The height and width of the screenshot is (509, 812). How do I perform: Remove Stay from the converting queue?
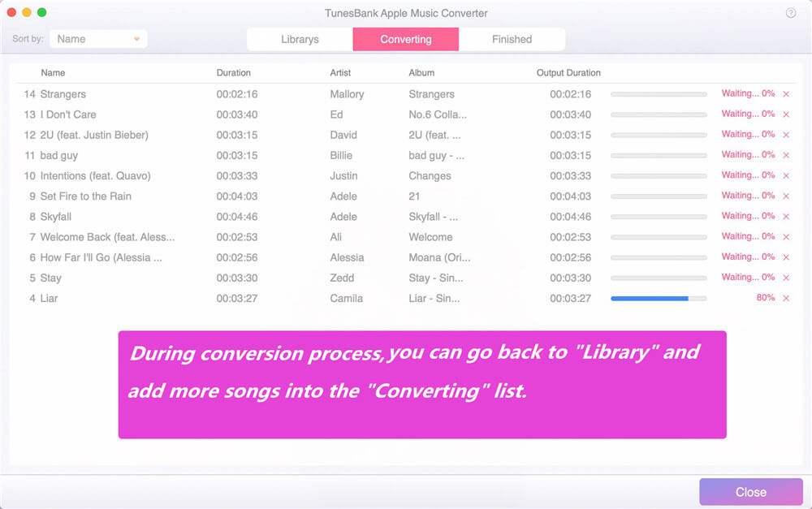(x=786, y=278)
